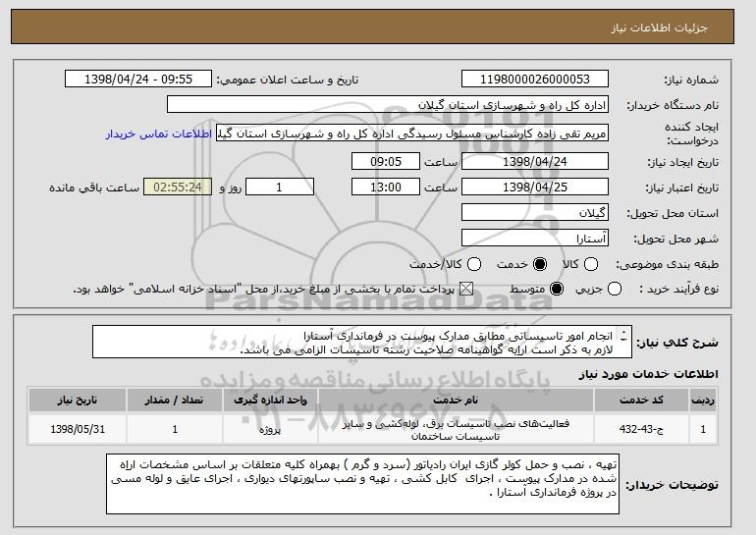756x535 pixels.
Task: Choose the متوسط purchase process option
Action: 557,290
